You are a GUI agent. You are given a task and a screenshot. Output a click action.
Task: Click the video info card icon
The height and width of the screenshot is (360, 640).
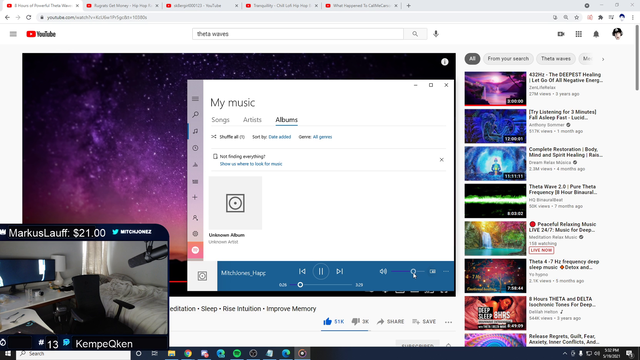tap(444, 62)
